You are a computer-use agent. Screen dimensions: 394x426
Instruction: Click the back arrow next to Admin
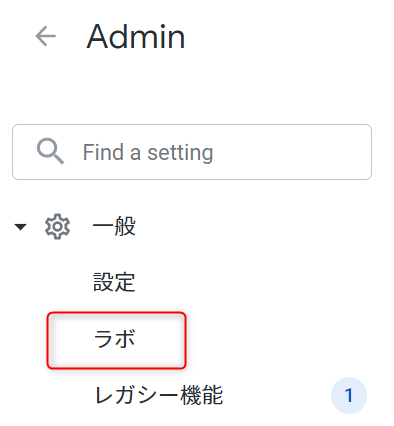pos(46,36)
